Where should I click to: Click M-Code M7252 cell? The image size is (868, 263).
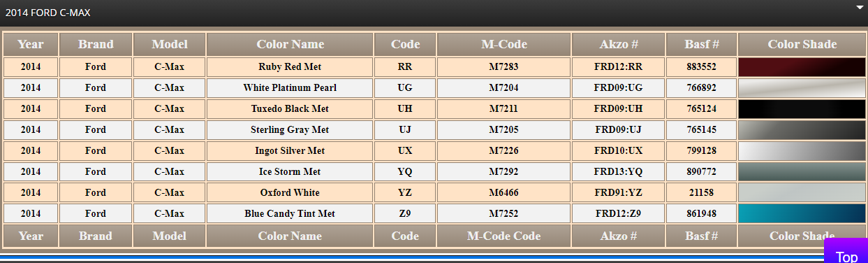tap(504, 214)
